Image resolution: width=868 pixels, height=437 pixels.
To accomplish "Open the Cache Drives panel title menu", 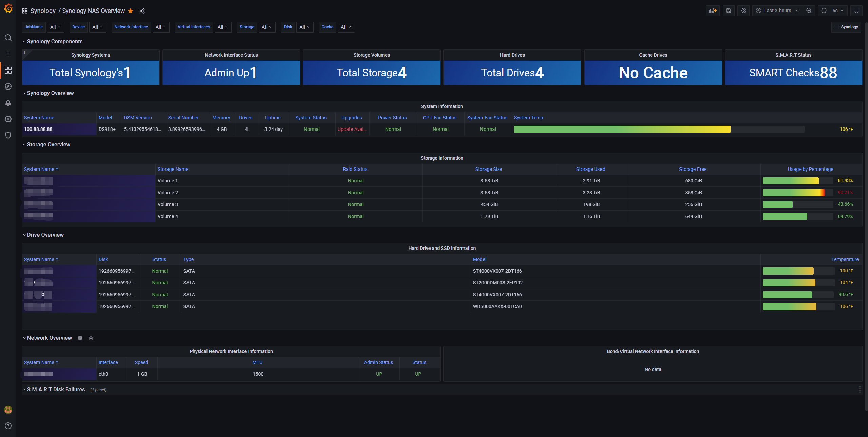I will tap(653, 55).
